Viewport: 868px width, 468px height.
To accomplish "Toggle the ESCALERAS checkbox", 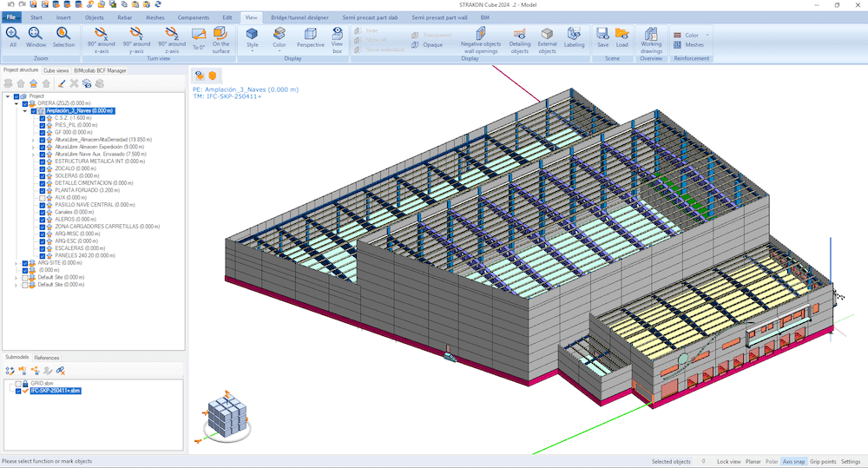I will (42, 248).
